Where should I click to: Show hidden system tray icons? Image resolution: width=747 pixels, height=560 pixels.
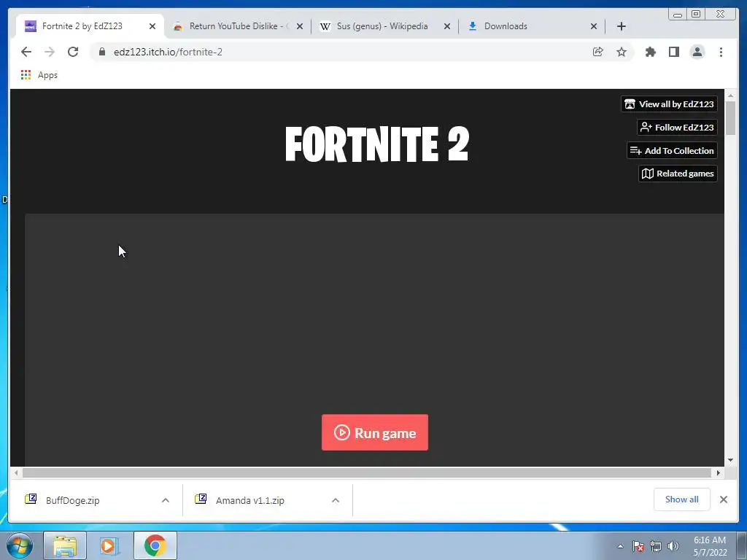620,546
